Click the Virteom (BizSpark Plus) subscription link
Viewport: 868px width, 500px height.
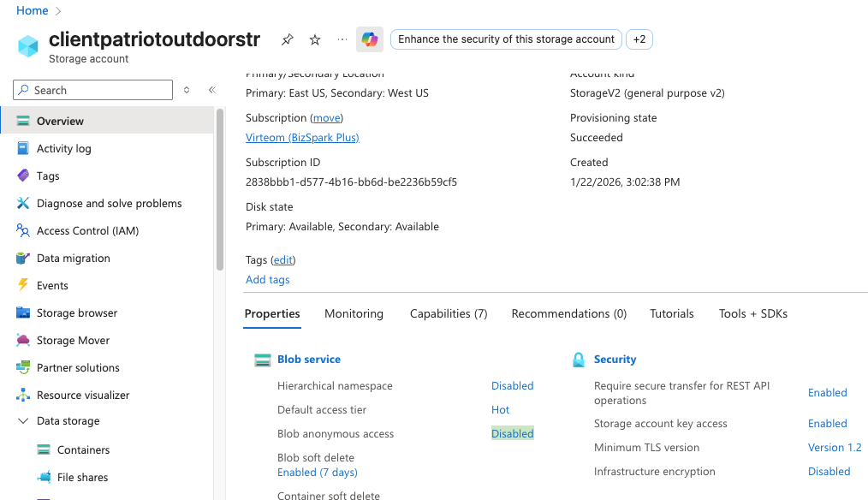tap(302, 137)
